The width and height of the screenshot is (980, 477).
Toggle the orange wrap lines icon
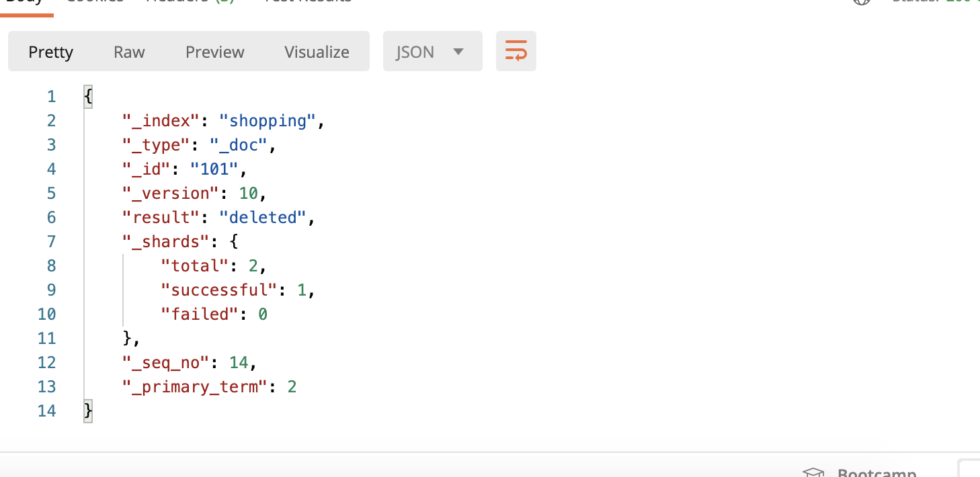516,51
